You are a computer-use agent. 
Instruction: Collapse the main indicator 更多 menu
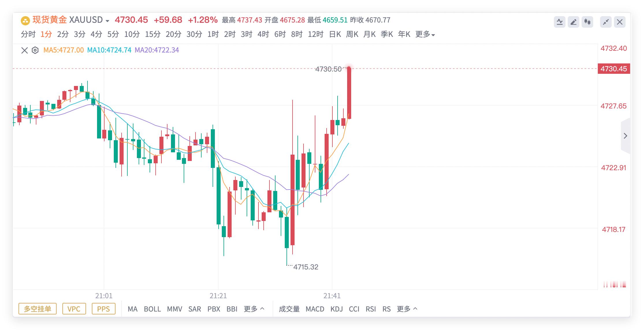click(255, 309)
